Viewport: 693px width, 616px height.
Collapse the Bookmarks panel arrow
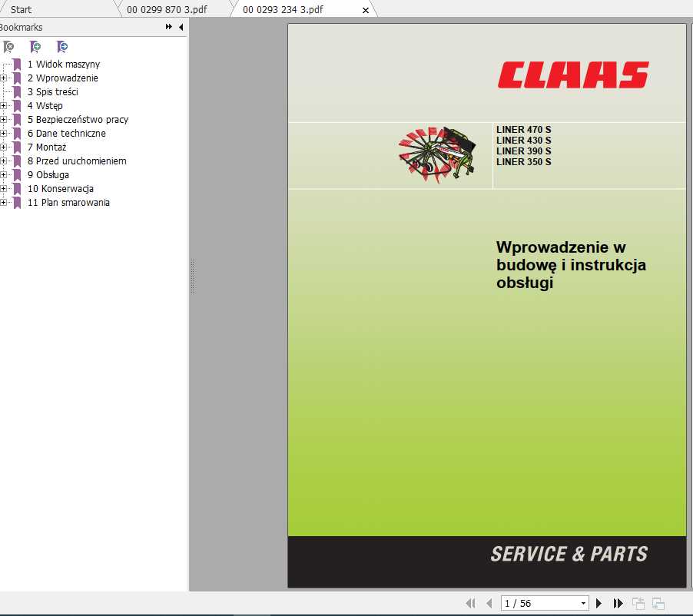180,27
